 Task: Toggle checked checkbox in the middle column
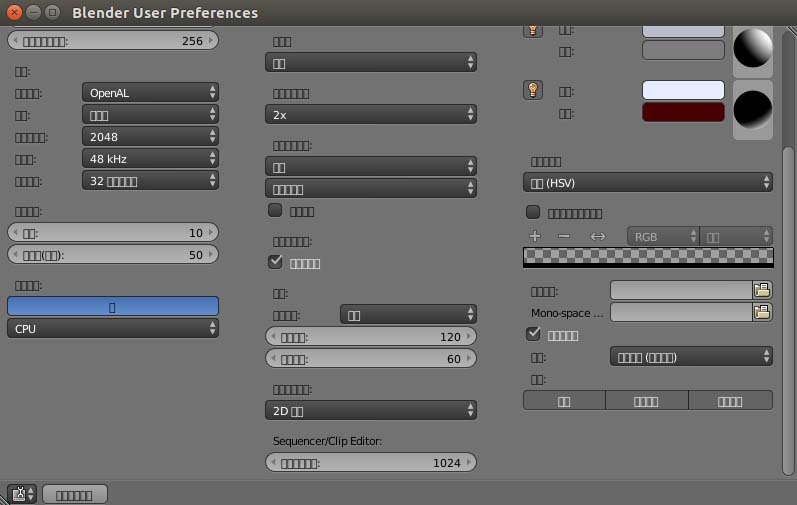(x=275, y=262)
